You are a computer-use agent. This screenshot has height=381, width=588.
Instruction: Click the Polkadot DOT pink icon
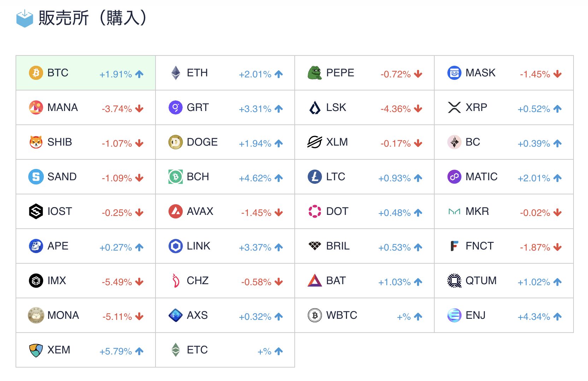tap(315, 211)
